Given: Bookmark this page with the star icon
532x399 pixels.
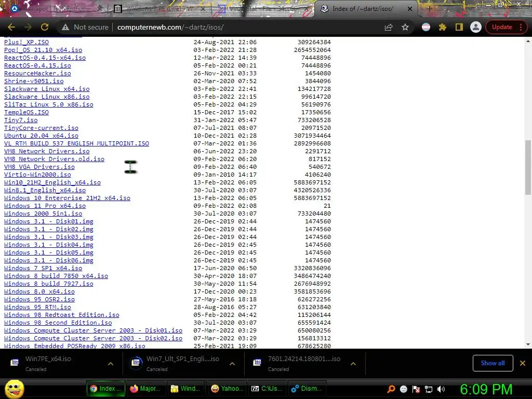Looking at the screenshot, I should (405, 27).
